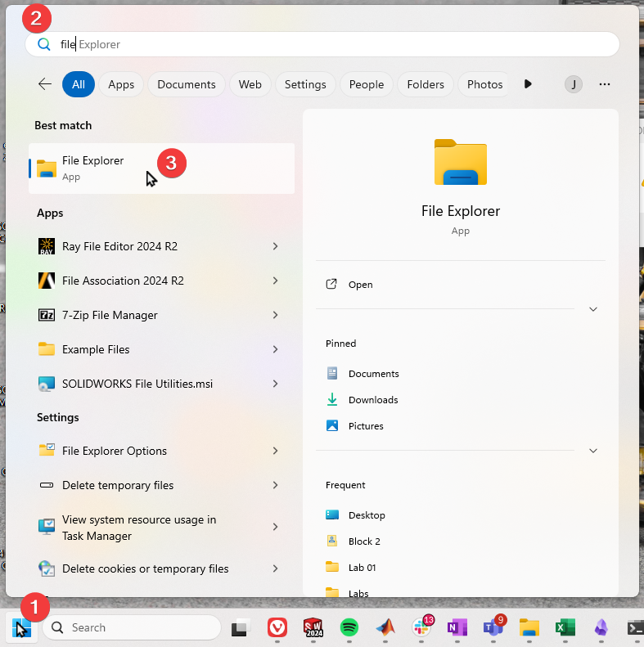
Task: Expand 7-Zip File Manager result arrow
Action: pos(275,315)
